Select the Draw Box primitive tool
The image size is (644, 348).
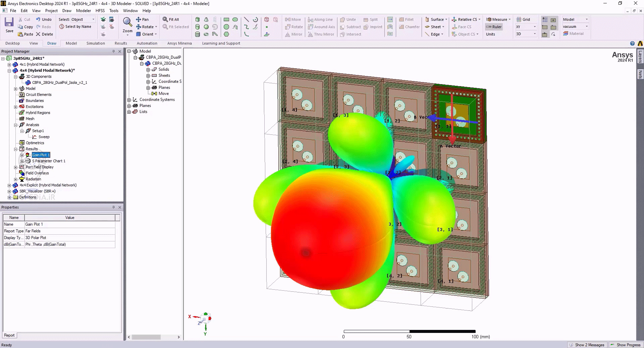click(197, 19)
